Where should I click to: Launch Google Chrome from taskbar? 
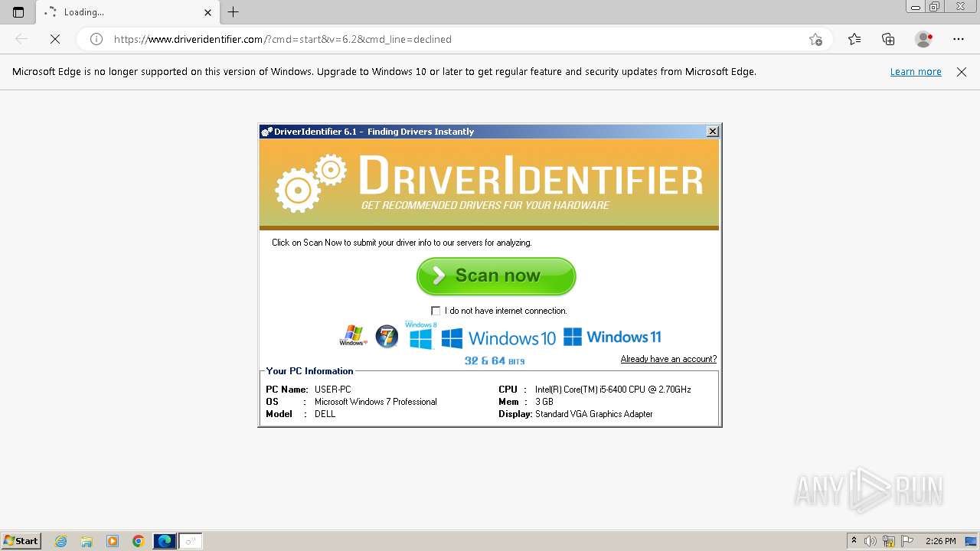(139, 541)
